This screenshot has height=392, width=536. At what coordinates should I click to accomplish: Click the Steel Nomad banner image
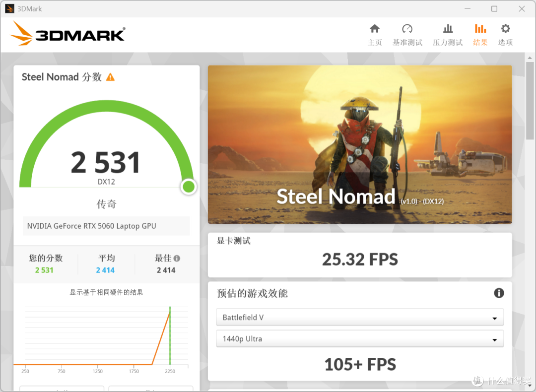[x=360, y=144]
